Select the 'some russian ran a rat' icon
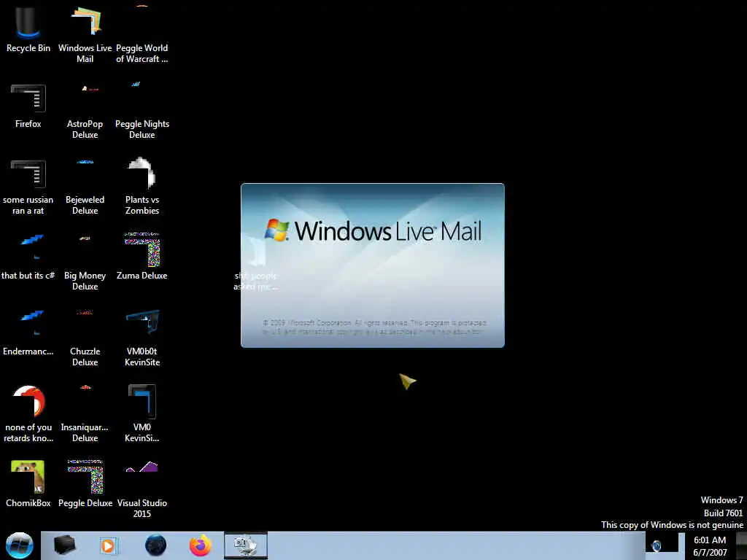Viewport: 747px width, 560px height. point(28,187)
